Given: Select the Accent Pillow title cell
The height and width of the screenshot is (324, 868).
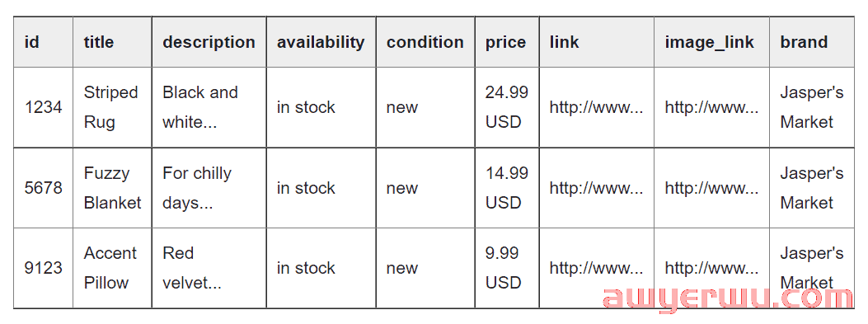Looking at the screenshot, I should click(112, 268).
